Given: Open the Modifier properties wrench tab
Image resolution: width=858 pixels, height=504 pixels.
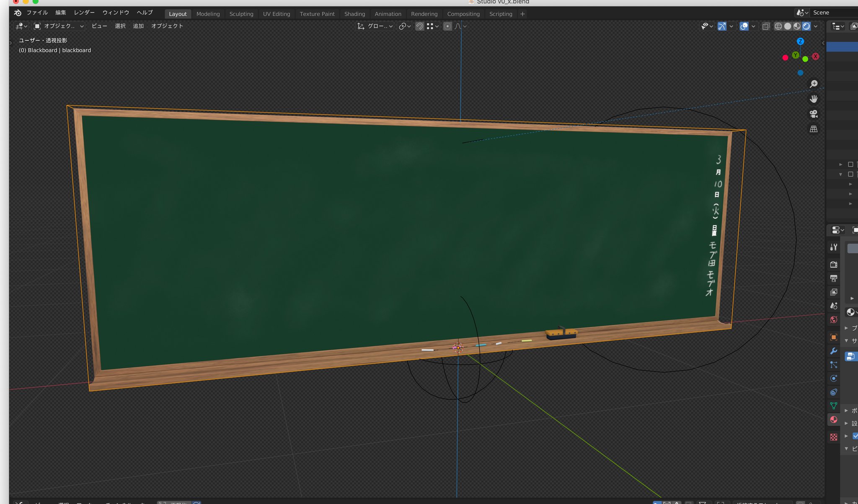Looking at the screenshot, I should (834, 351).
